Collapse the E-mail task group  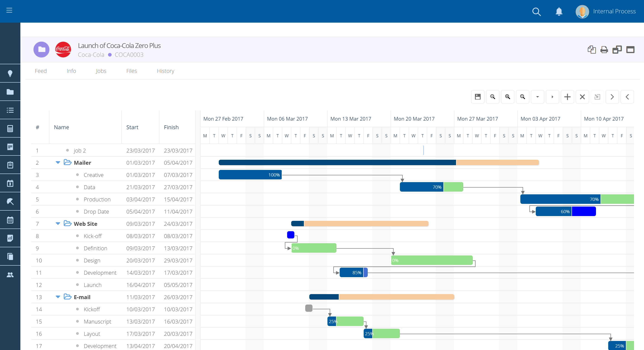tap(58, 297)
